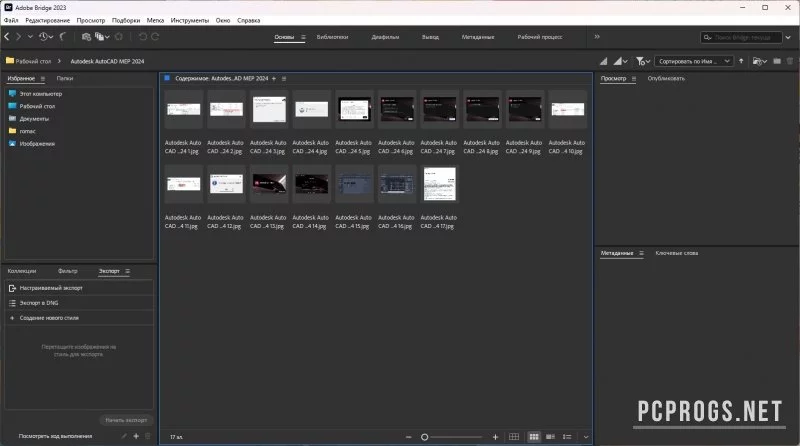This screenshot has width=800, height=446.
Task: Open the Экспорт panel menu icon
Action: (x=128, y=271)
